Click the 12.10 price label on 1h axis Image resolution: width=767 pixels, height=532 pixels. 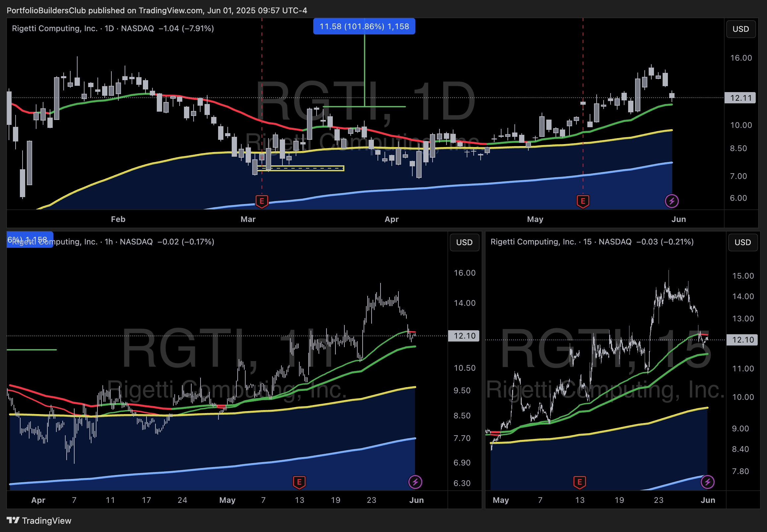click(464, 336)
